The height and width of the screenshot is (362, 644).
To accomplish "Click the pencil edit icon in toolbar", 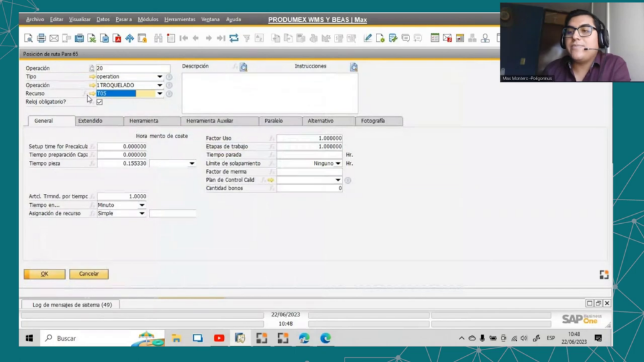I will coord(368,38).
